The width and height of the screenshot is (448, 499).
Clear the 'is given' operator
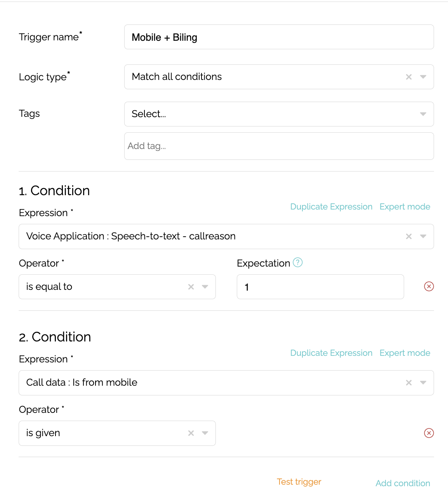(x=191, y=433)
